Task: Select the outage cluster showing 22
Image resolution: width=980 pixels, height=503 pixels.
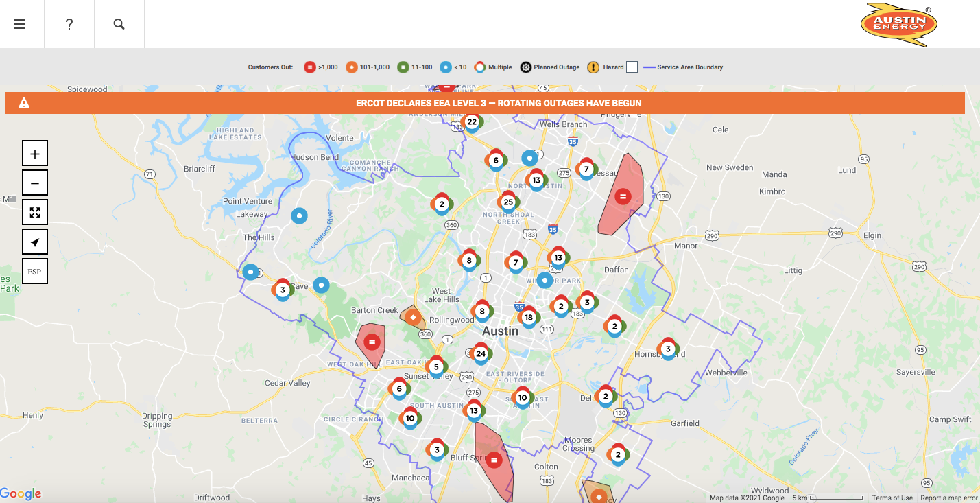Action: (472, 123)
